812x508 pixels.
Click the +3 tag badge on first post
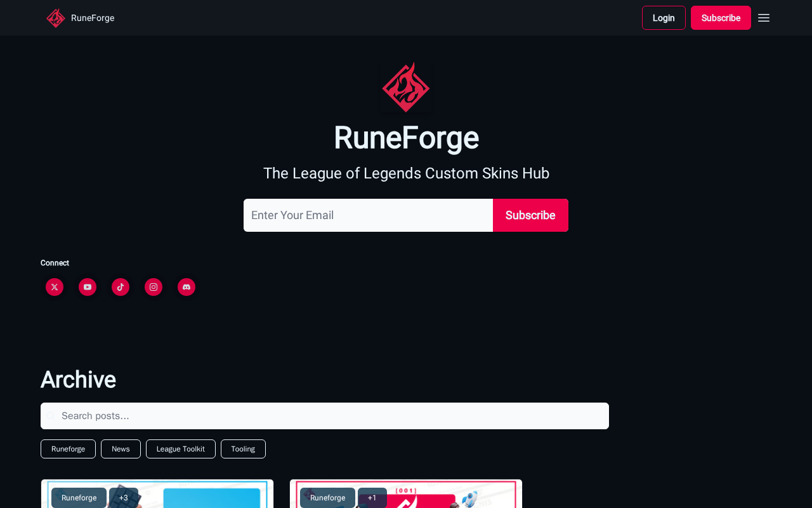coord(124,498)
